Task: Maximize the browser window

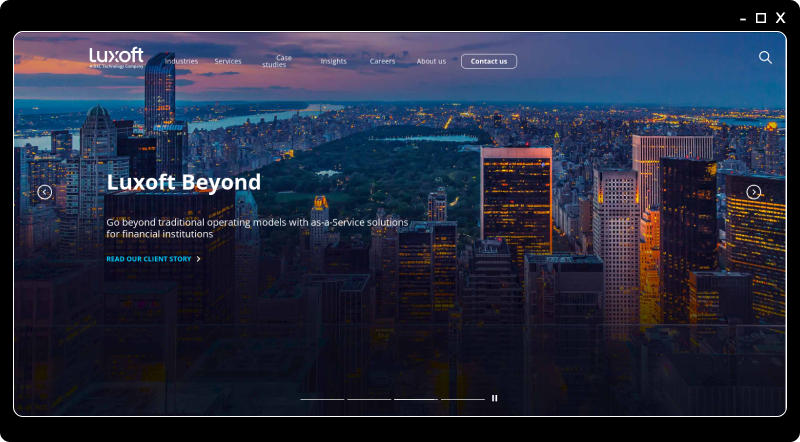Action: (761, 18)
